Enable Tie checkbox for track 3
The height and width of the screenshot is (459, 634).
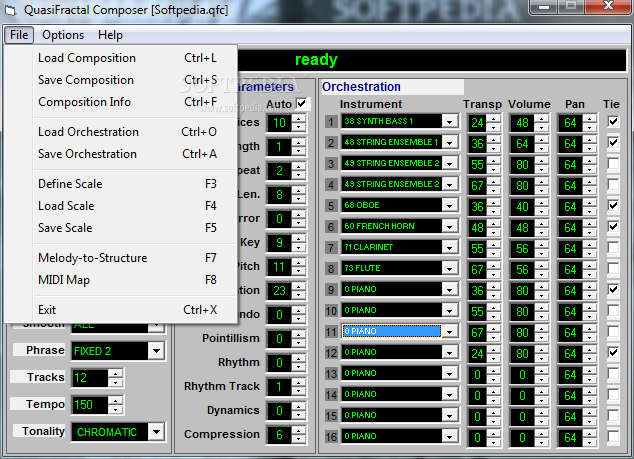point(613,163)
